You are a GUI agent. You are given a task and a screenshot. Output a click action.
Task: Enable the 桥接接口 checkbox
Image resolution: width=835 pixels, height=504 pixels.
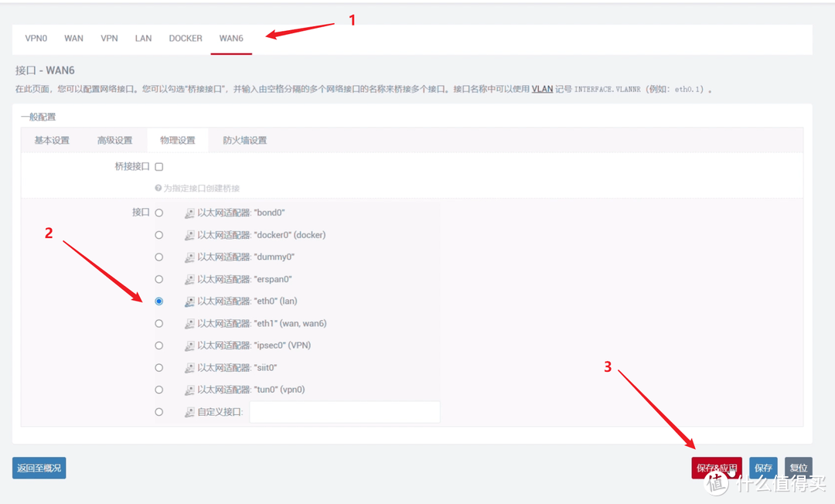pyautogui.click(x=159, y=166)
